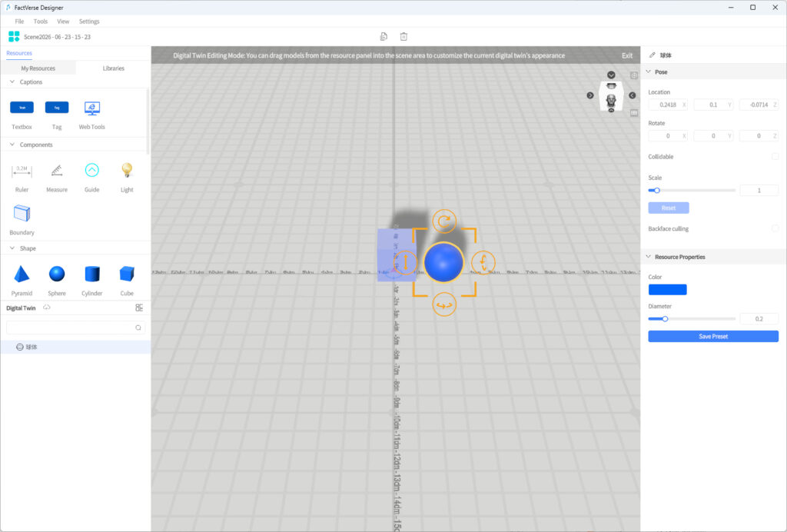
Task: Click the Scale value input field
Action: [759, 190]
